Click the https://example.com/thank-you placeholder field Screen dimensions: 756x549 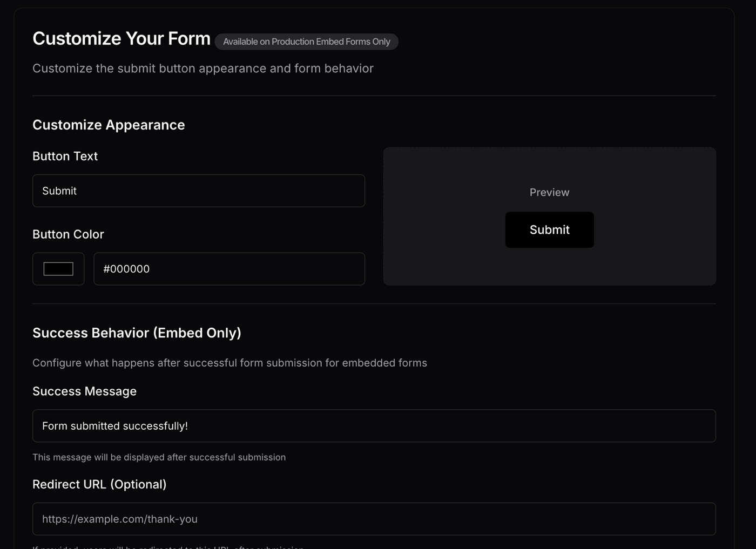374,519
